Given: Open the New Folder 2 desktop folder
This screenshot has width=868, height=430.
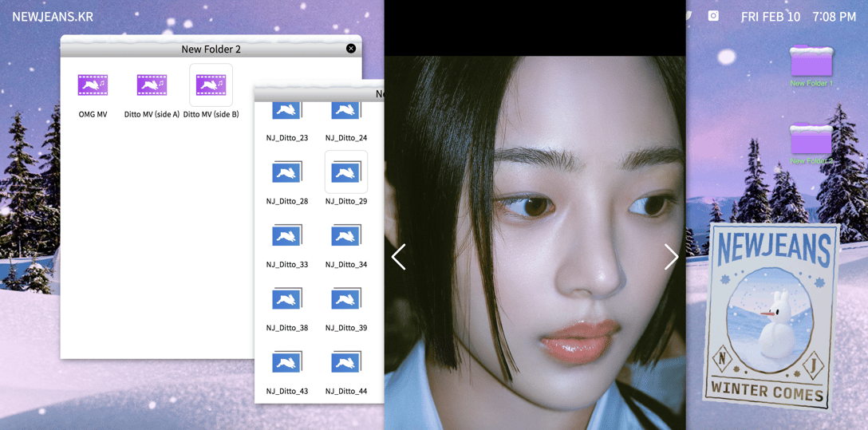Looking at the screenshot, I should (811, 140).
